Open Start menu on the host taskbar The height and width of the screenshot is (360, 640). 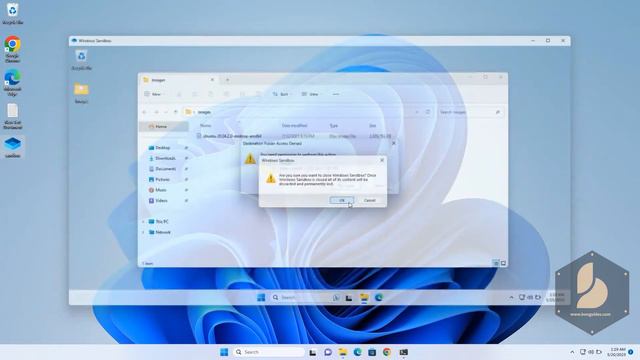coord(224,352)
